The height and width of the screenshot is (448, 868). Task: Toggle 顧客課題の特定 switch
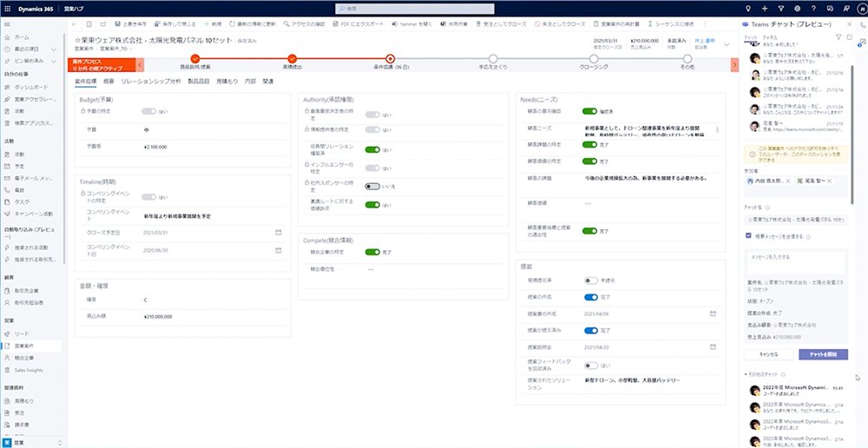click(x=589, y=144)
